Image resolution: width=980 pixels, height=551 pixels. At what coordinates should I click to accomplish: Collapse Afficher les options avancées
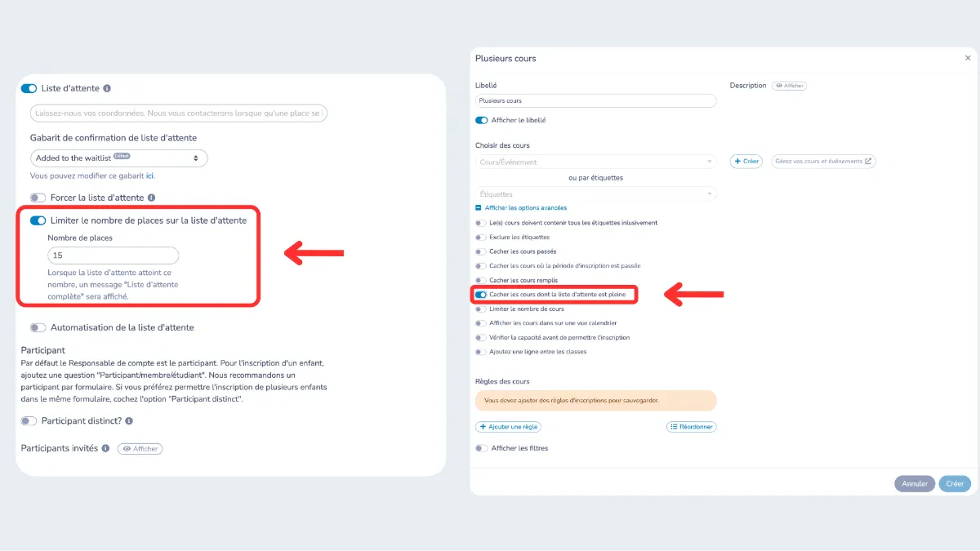(x=521, y=208)
